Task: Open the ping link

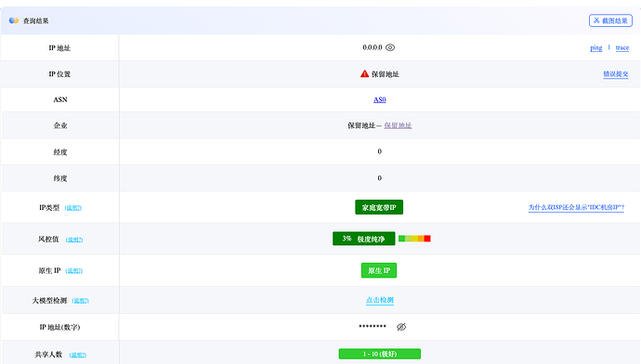Action: coord(596,47)
